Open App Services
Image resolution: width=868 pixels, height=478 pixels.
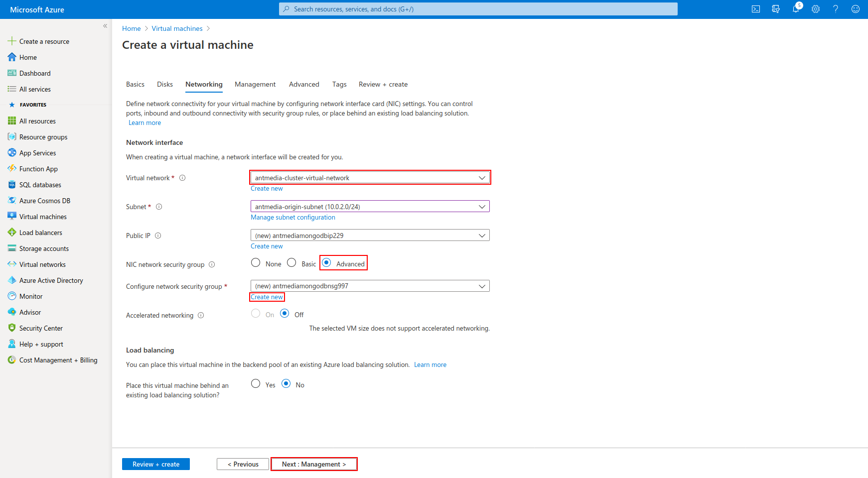[x=37, y=153]
